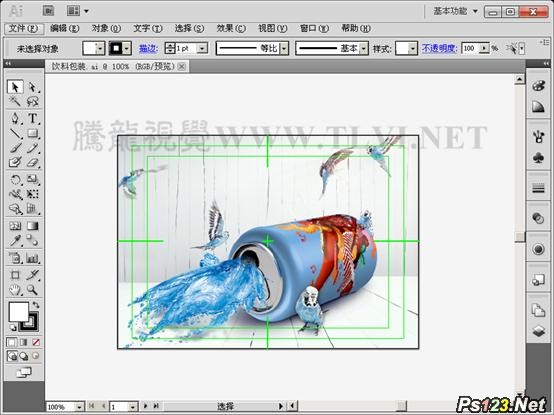Toggle the swap fill and stroke arrow
The height and width of the screenshot is (415, 554).
36,305
